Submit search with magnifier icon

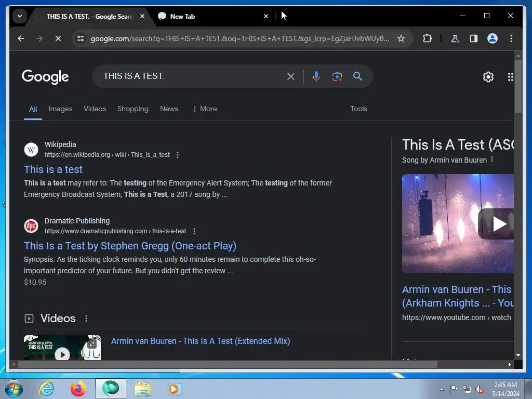pos(357,76)
